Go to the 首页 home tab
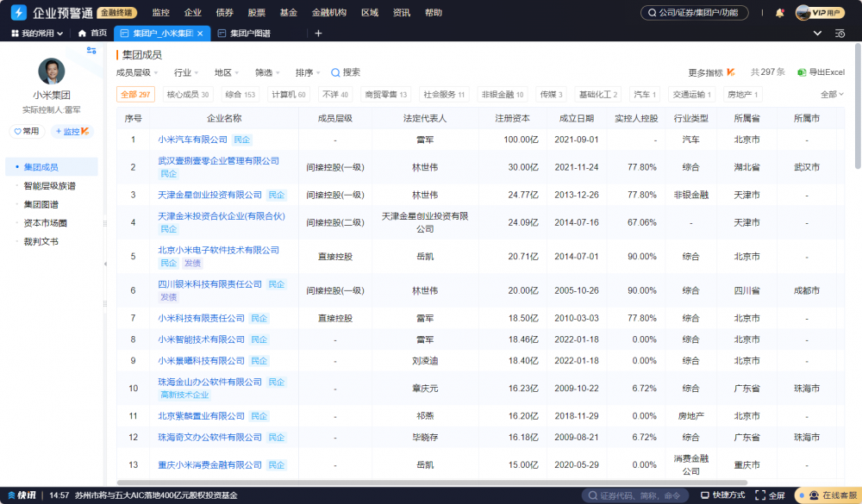Screen dimensions: 862x504 [x=92, y=33]
